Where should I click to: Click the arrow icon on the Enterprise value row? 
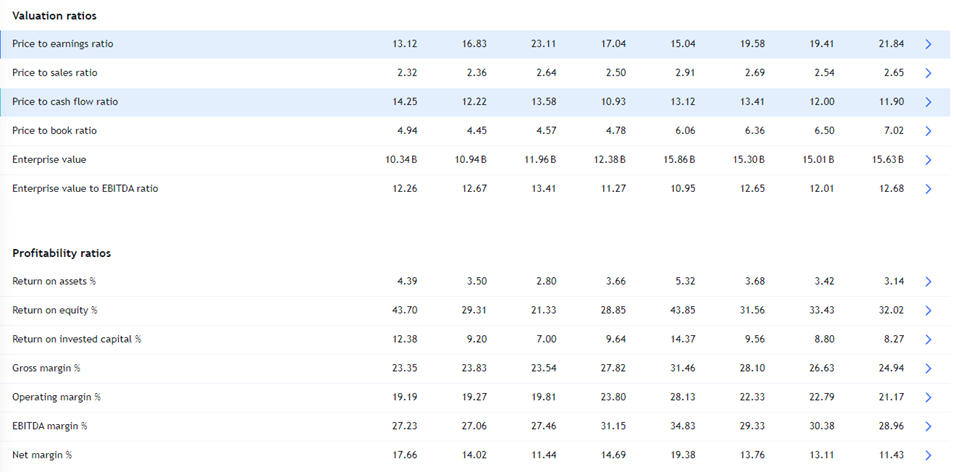[928, 160]
